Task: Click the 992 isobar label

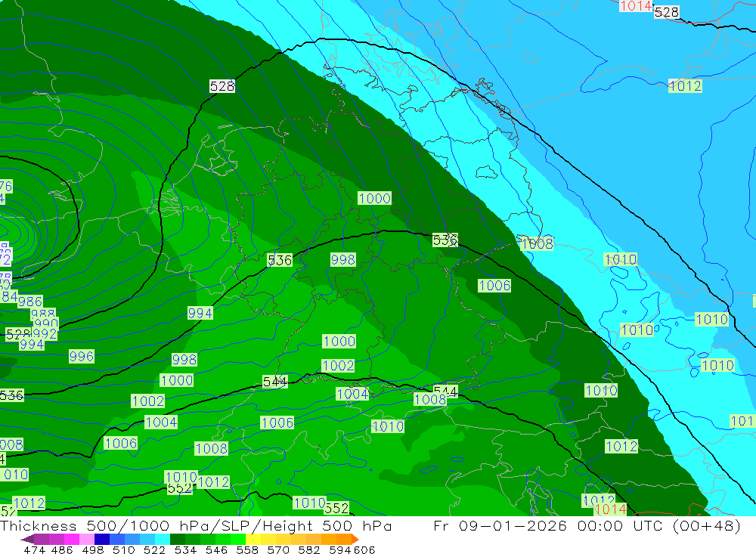Action: 45,333
